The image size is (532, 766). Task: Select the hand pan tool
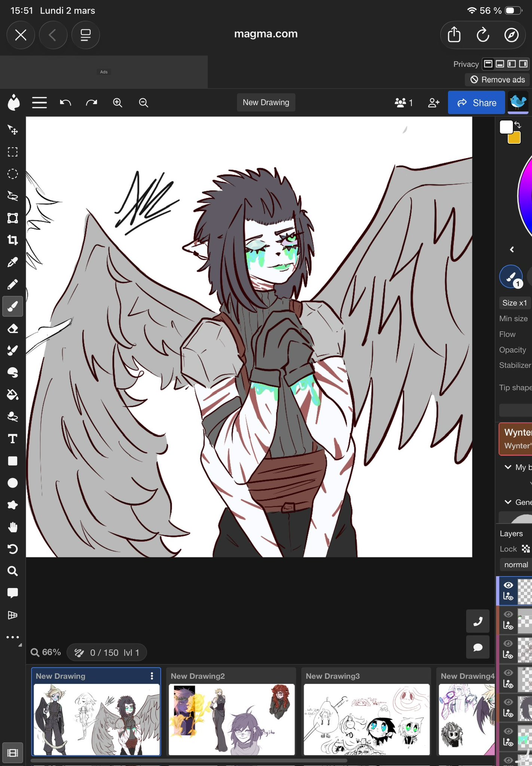tap(13, 527)
